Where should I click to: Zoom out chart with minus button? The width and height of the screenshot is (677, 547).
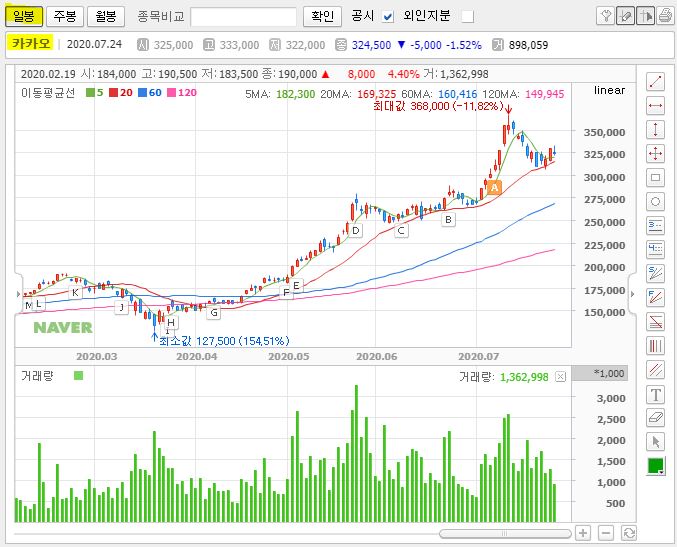(606, 533)
